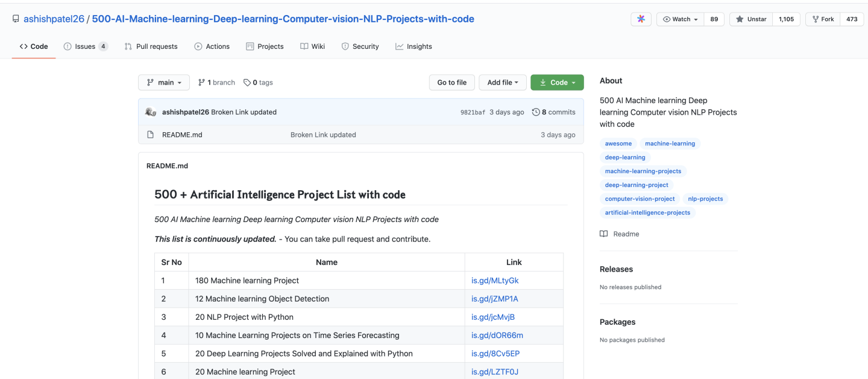Switch to the Issues tab

click(86, 46)
